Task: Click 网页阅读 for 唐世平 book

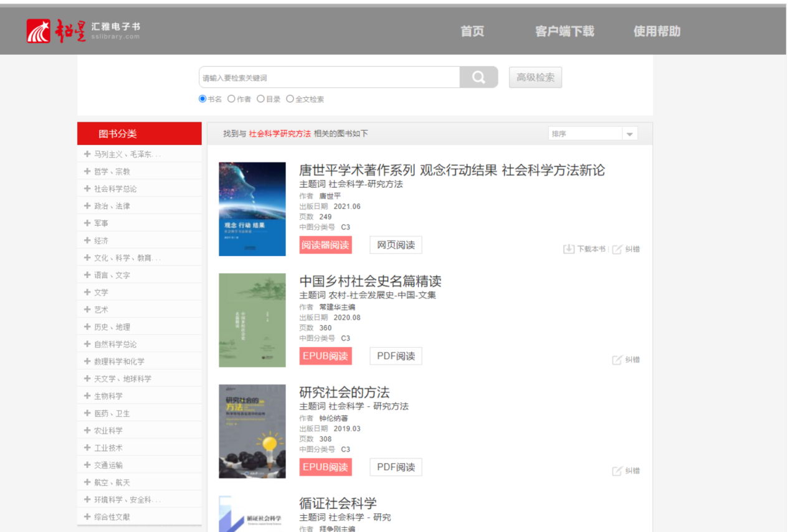Action: (396, 245)
